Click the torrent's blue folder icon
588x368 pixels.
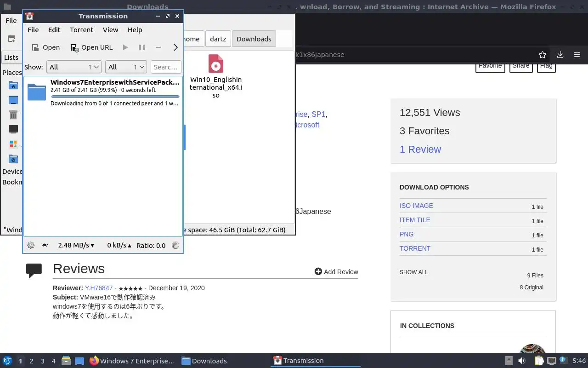pos(37,92)
